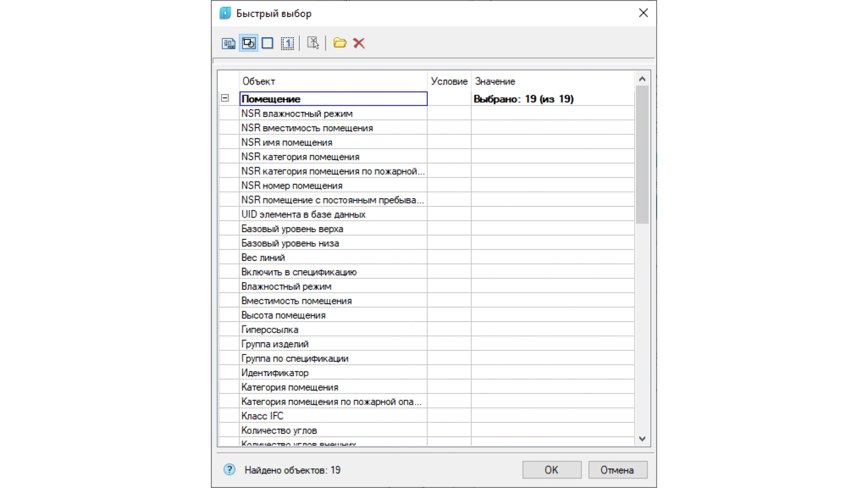Click the scrollbar down arrow
The image size is (868, 488).
[642, 438]
